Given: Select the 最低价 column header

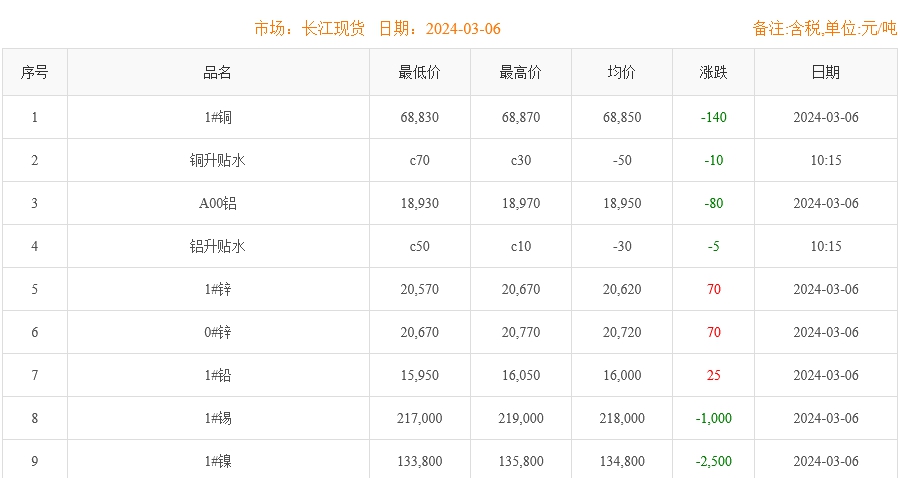Looking at the screenshot, I should (419, 72).
